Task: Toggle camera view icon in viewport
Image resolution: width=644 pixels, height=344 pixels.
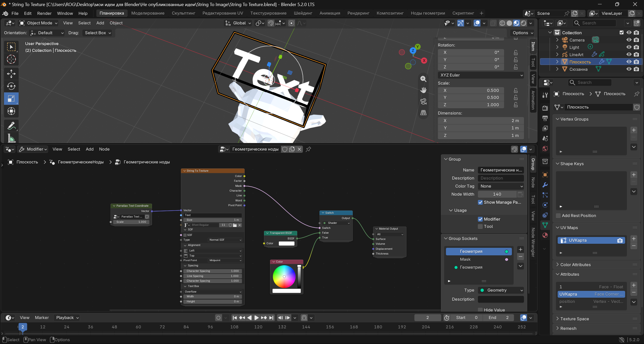Action: tap(423, 101)
